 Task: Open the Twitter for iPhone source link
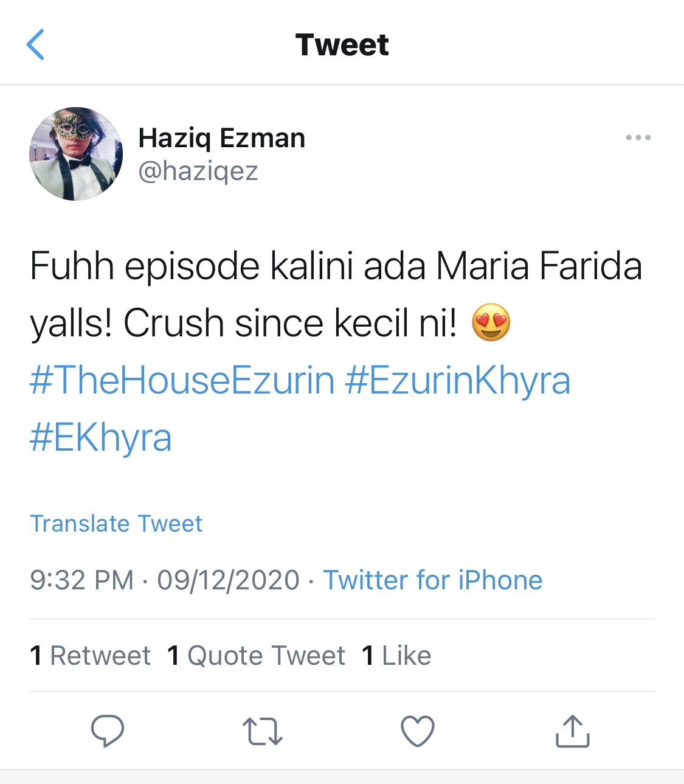click(x=433, y=580)
